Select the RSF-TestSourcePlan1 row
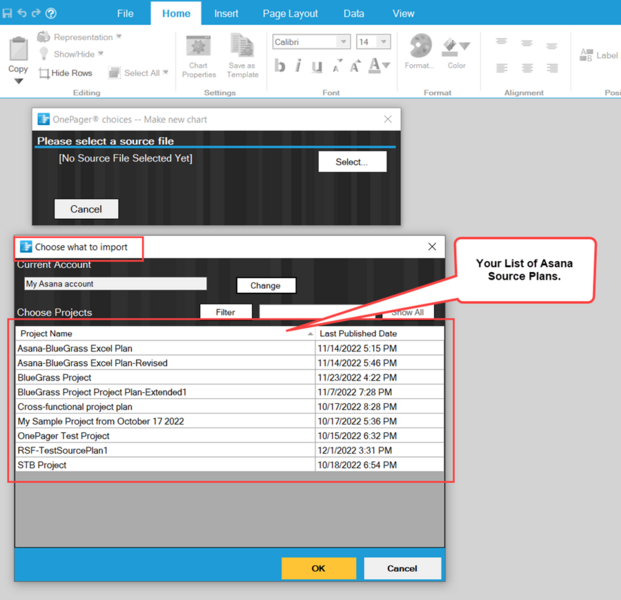621x600 pixels. pyautogui.click(x=230, y=450)
